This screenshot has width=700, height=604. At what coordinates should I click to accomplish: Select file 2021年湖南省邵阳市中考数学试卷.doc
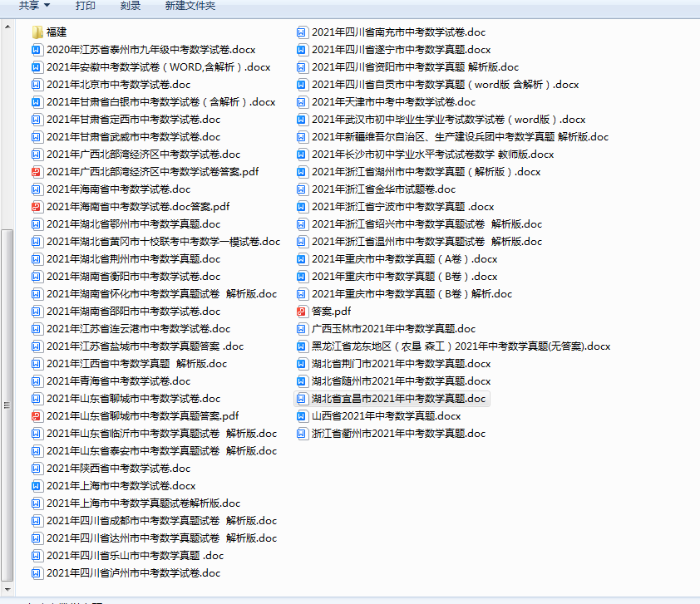[x=126, y=312]
